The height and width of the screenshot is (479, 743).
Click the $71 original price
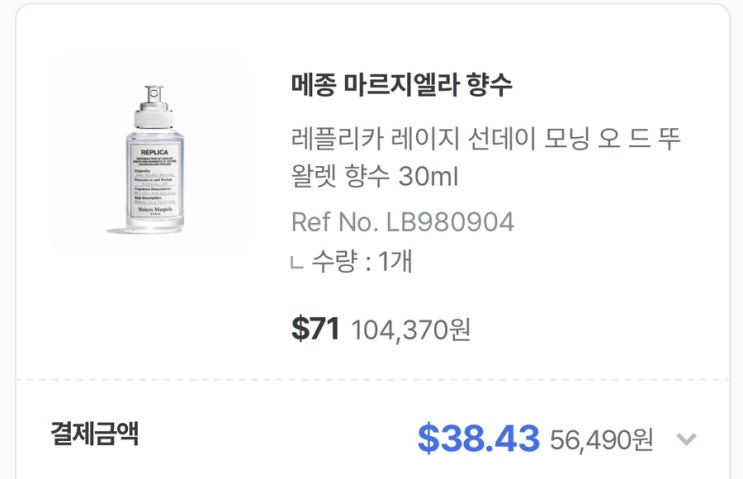click(x=316, y=328)
